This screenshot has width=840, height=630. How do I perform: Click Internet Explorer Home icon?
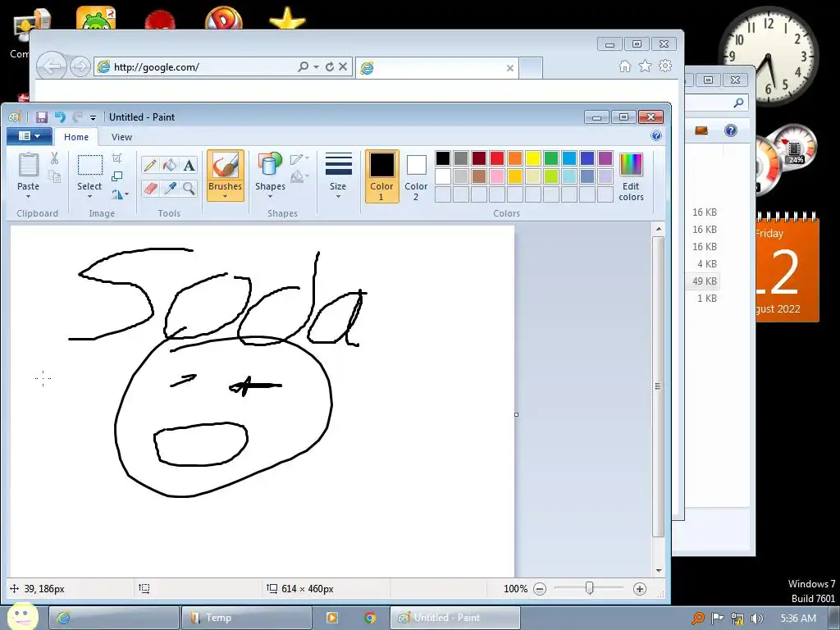click(624, 66)
